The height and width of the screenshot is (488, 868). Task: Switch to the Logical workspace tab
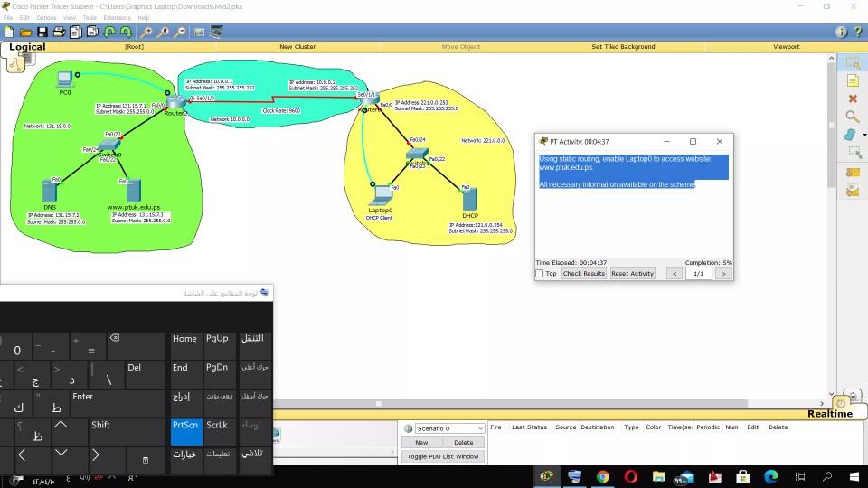(27, 47)
